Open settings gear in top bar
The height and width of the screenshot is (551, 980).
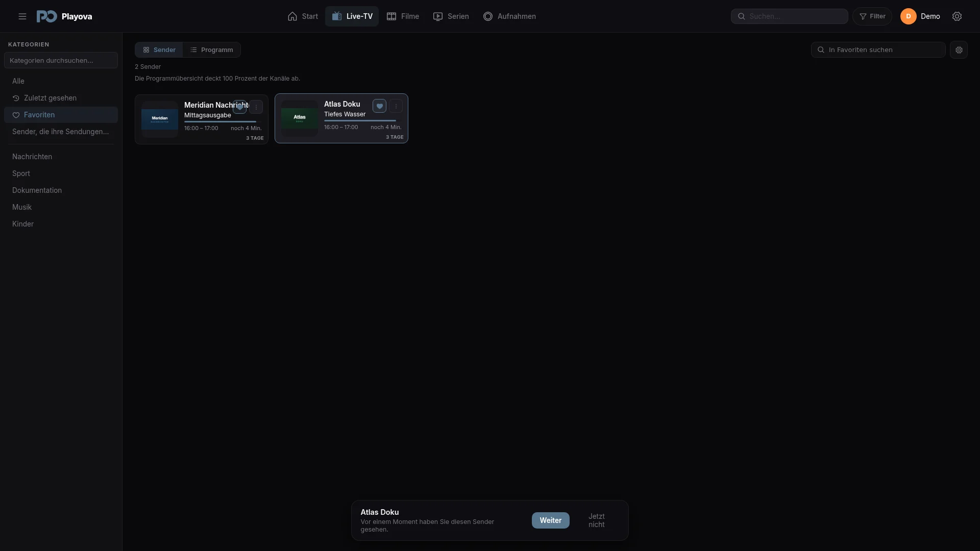[x=957, y=16]
